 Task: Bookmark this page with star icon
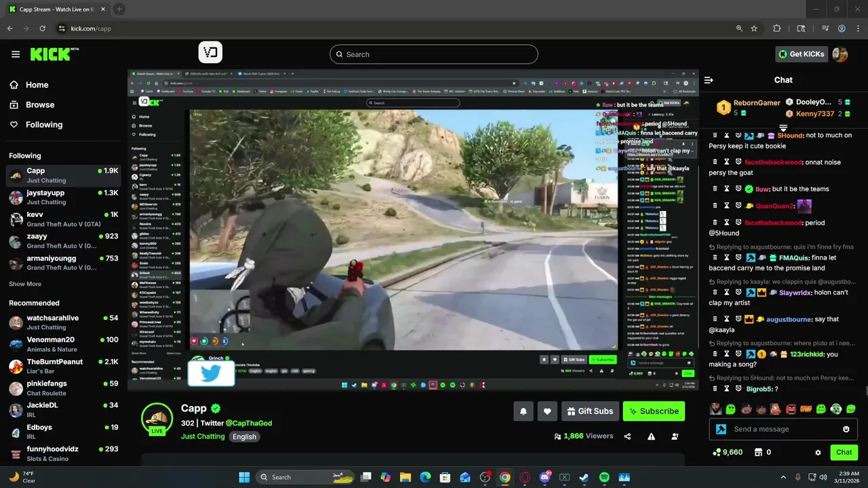coord(754,28)
